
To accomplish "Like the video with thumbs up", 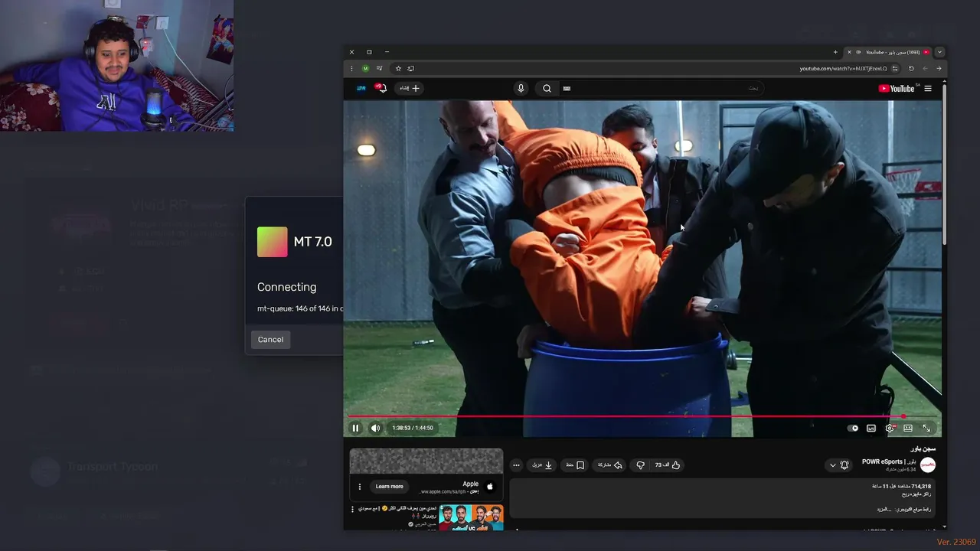I will pos(668,465).
